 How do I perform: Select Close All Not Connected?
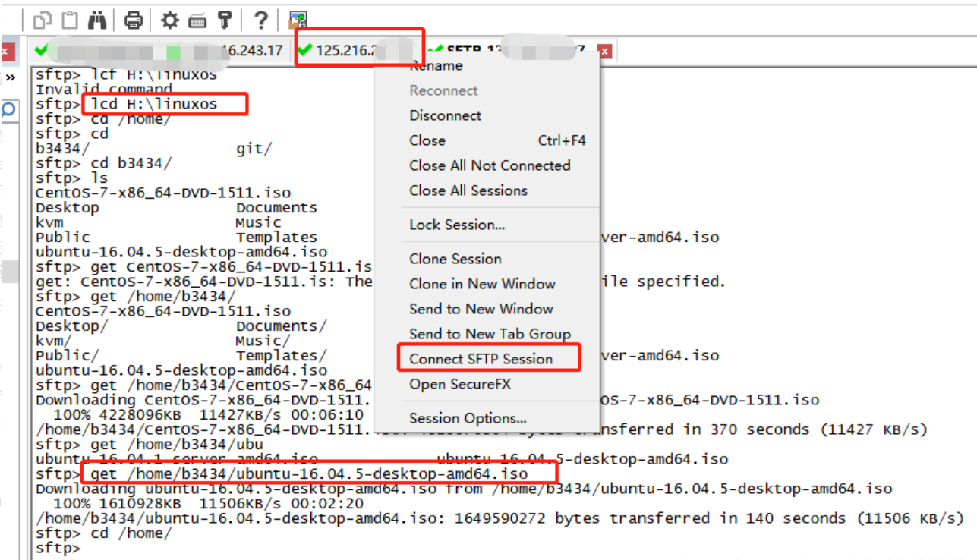(490, 165)
